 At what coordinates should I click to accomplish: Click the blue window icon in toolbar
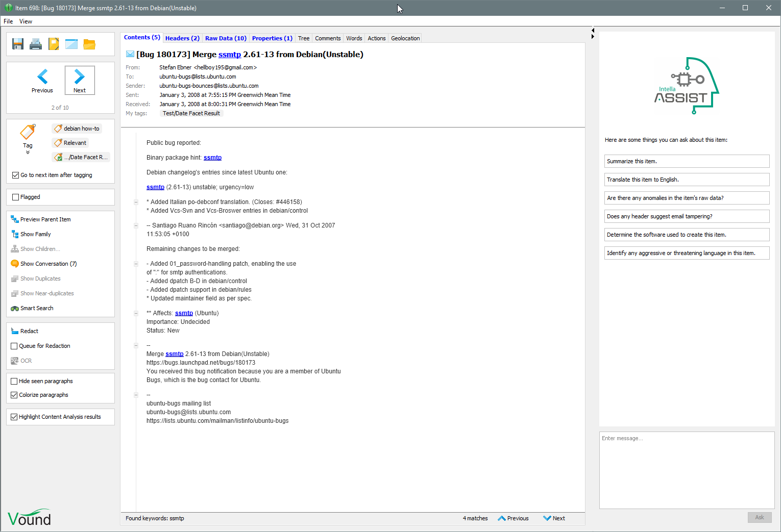coord(71,44)
